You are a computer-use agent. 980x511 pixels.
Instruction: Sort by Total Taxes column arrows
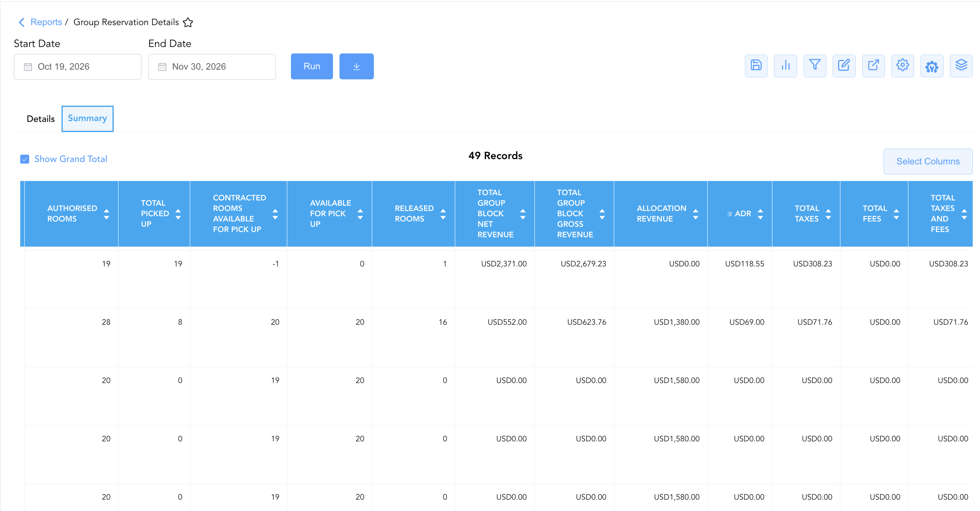pyautogui.click(x=828, y=214)
